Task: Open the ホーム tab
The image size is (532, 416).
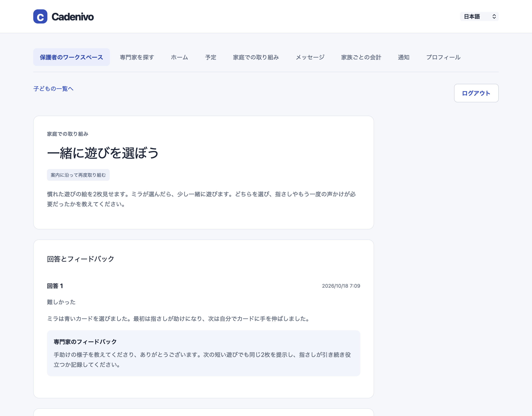Action: click(180, 57)
